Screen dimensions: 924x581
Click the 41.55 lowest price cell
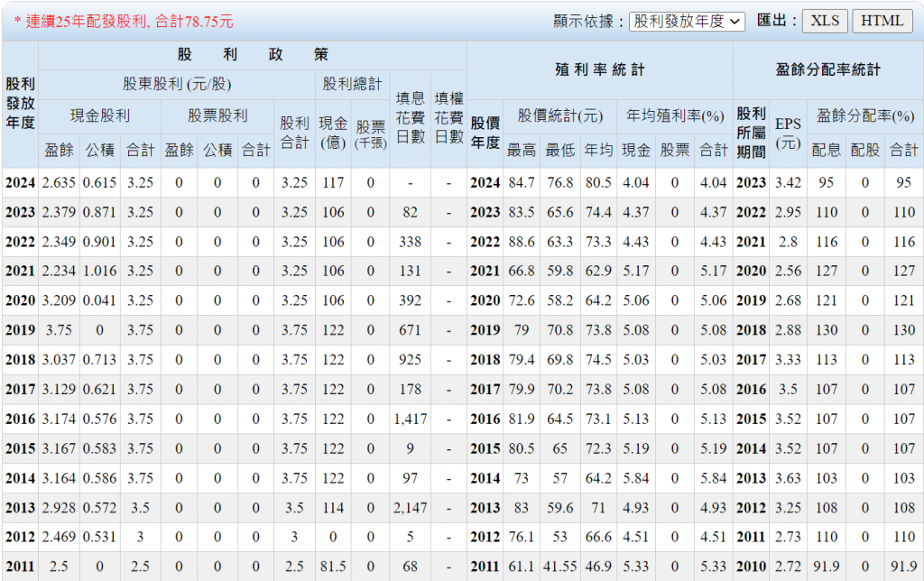coord(559,567)
